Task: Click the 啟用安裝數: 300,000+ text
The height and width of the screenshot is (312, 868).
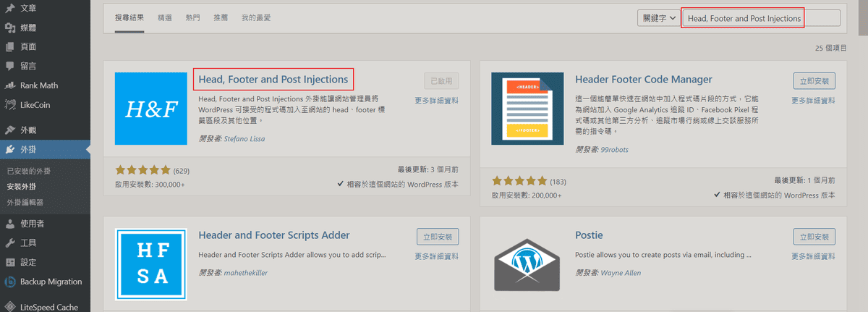Action: pos(150,185)
